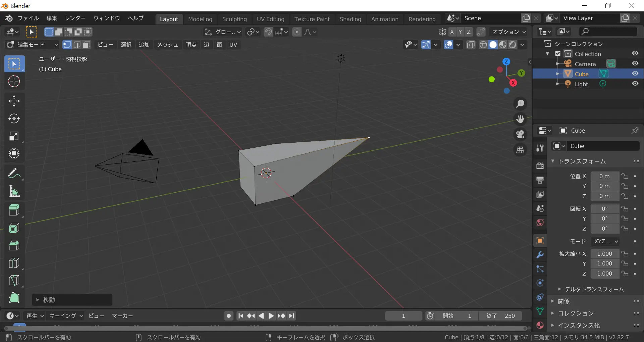Activate the Annotate pencil tool
The height and width of the screenshot is (342, 644).
pyautogui.click(x=14, y=174)
